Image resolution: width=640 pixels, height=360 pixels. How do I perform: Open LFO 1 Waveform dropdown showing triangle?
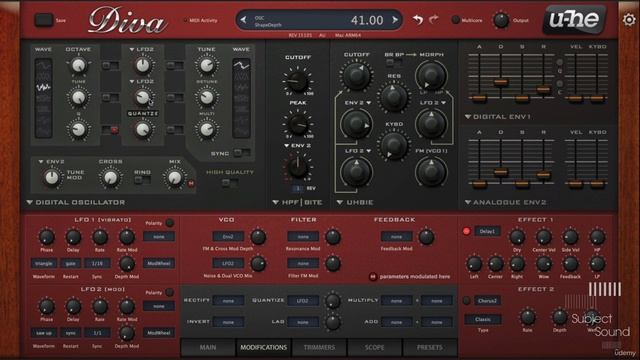pyautogui.click(x=44, y=263)
